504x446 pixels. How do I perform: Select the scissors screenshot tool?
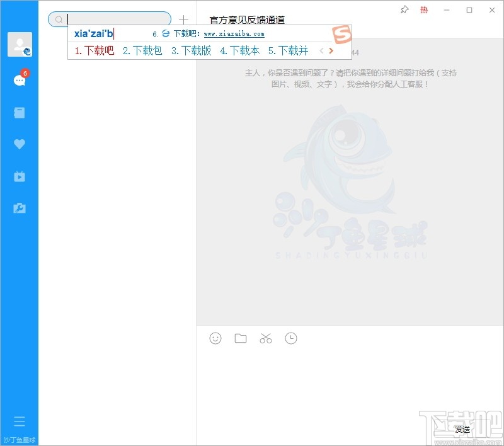265,338
